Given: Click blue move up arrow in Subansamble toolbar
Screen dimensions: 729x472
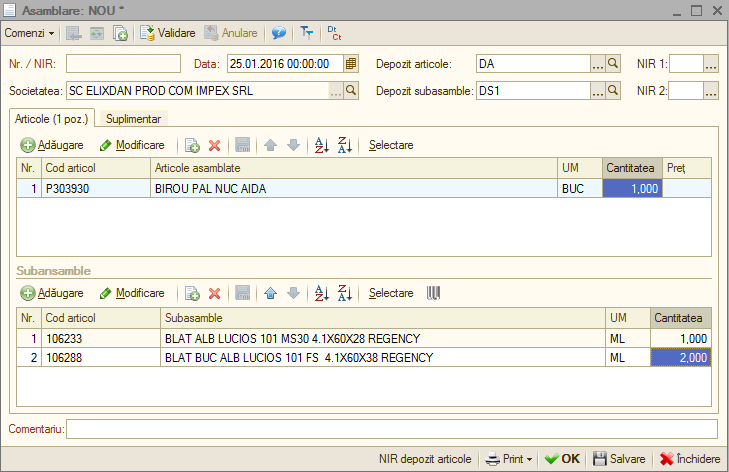Looking at the screenshot, I should pos(271,293).
